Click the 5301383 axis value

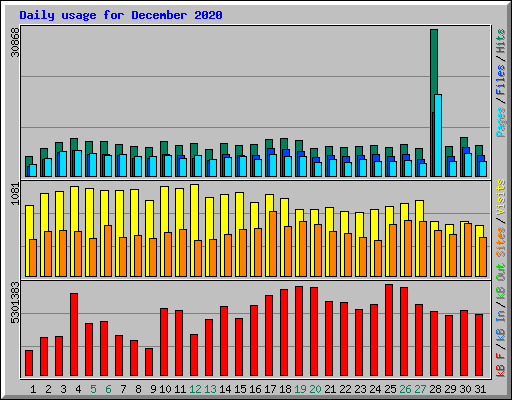point(15,302)
